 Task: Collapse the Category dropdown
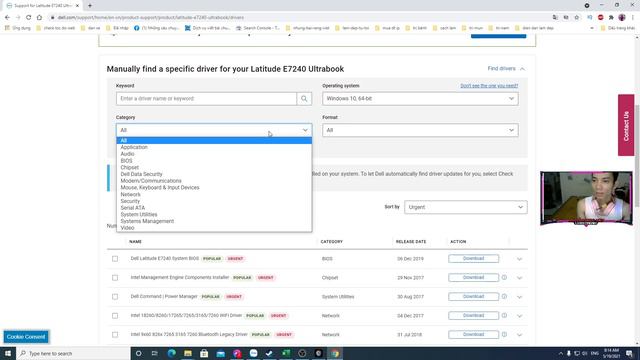214,130
